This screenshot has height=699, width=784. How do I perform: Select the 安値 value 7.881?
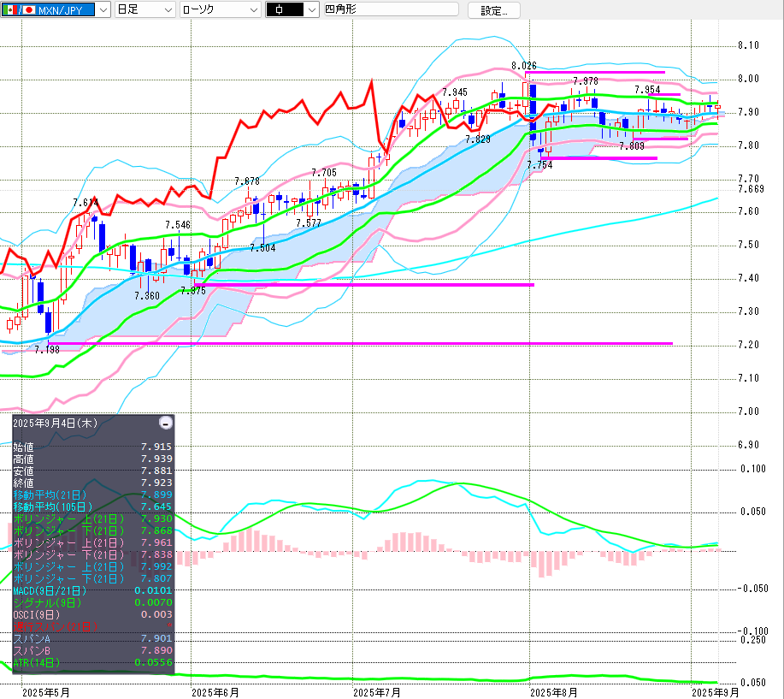tap(156, 471)
